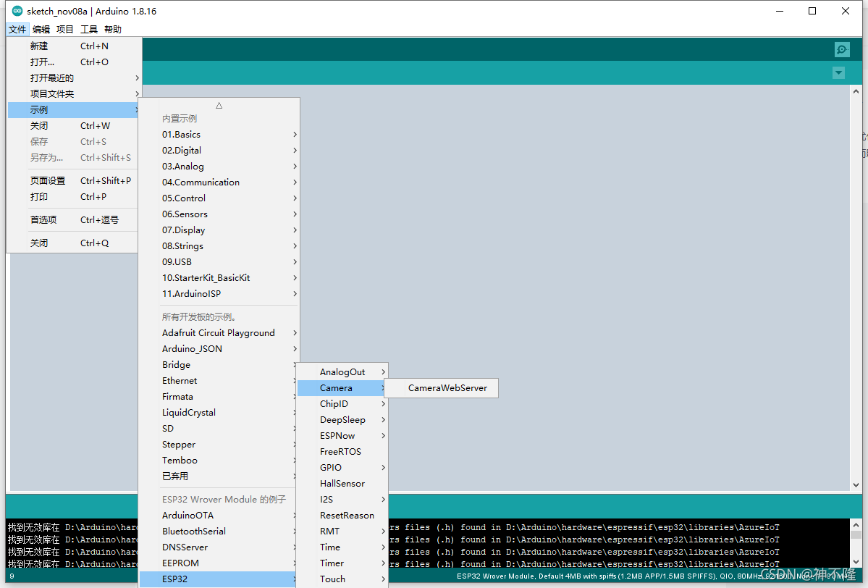Expand 09.USB examples

pyautogui.click(x=219, y=262)
